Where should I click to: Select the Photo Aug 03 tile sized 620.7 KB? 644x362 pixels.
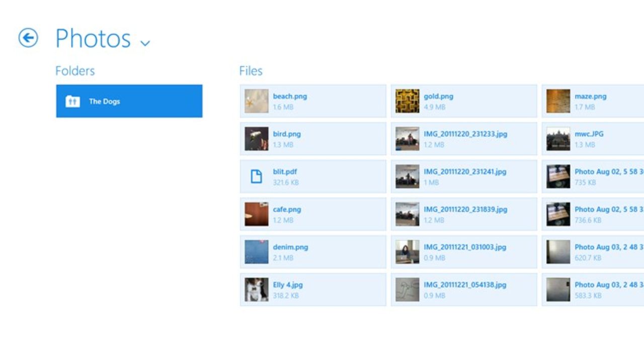[x=594, y=251]
